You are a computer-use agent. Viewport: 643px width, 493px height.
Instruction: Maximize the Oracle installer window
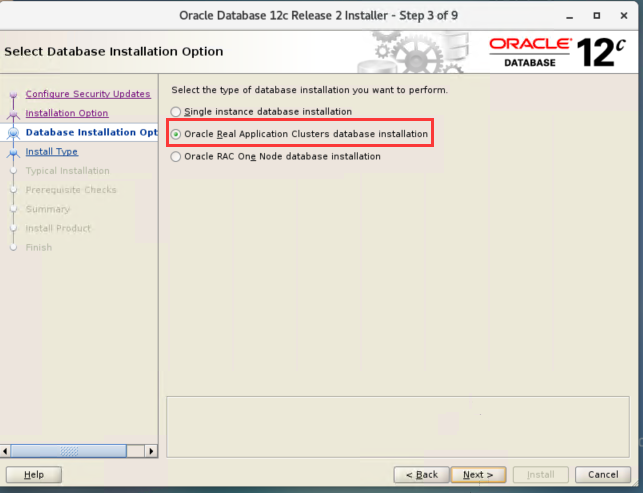[597, 16]
